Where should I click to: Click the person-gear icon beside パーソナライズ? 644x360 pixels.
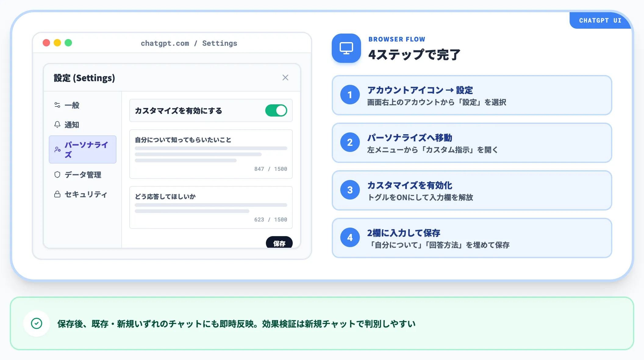(57, 149)
